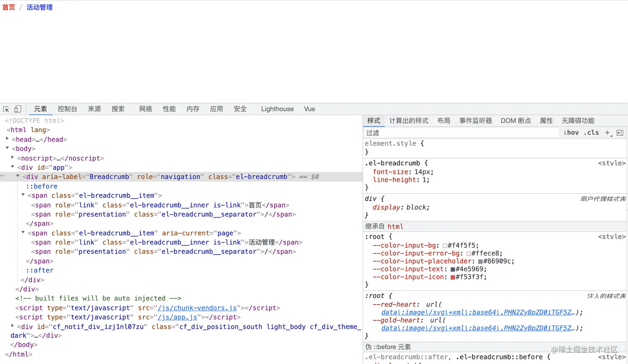Focus the 过滤 styles filter field

461,133
